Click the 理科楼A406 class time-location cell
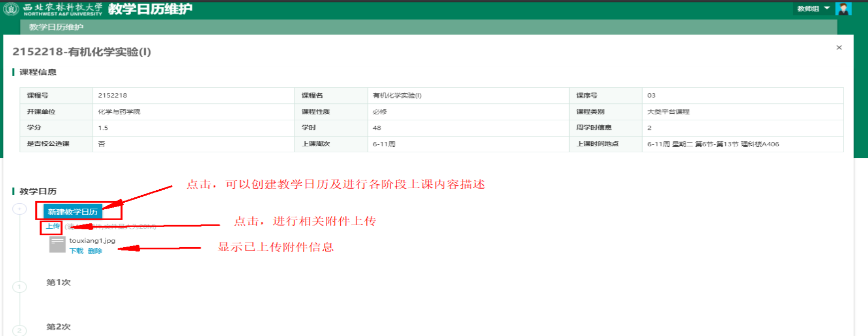The height and width of the screenshot is (336, 868). coord(713,144)
